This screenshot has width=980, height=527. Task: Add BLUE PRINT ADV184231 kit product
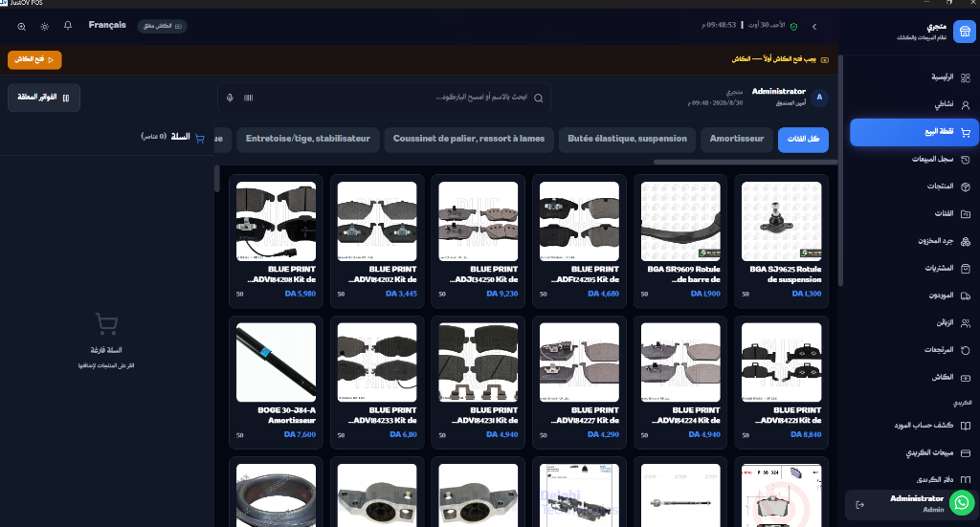[x=479, y=383]
